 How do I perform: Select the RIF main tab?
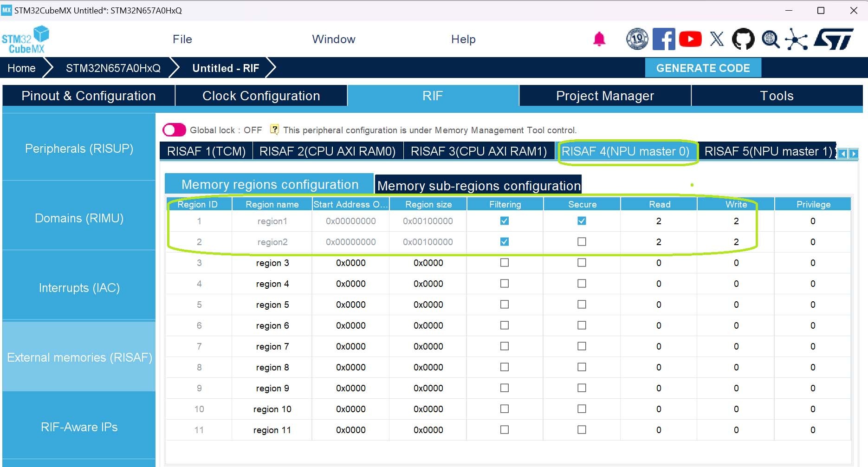(433, 96)
